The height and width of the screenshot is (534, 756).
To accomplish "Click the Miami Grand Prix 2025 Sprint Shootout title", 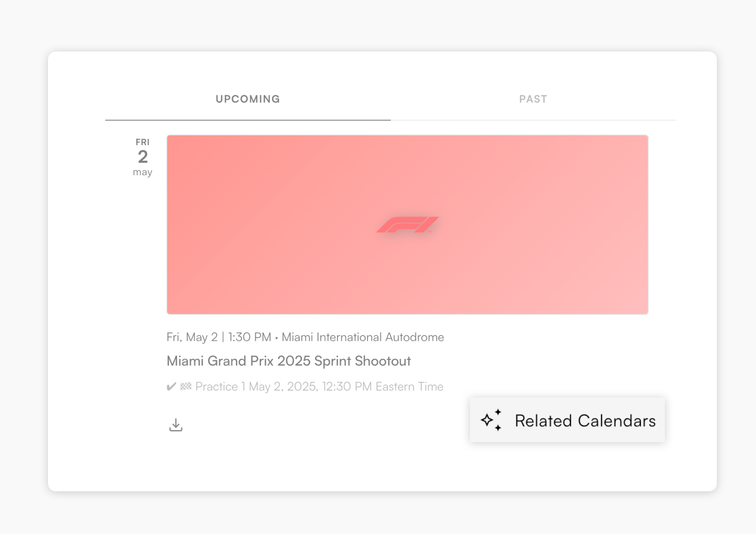I will 288,361.
